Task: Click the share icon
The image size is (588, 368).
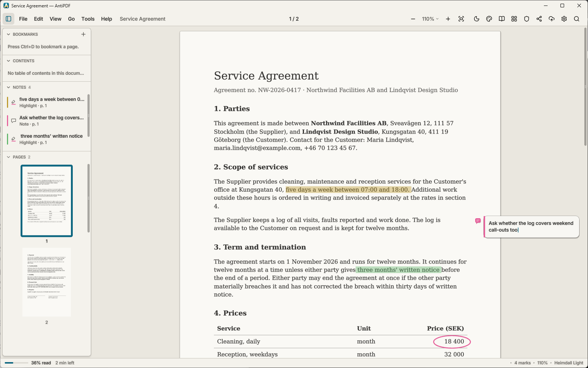Action: pos(539,19)
